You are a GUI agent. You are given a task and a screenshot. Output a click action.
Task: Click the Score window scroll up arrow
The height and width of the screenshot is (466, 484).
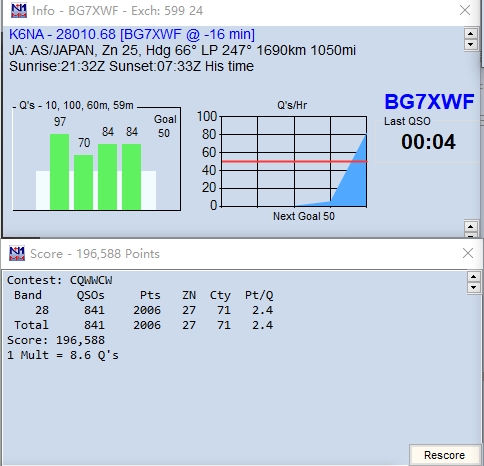(474, 277)
